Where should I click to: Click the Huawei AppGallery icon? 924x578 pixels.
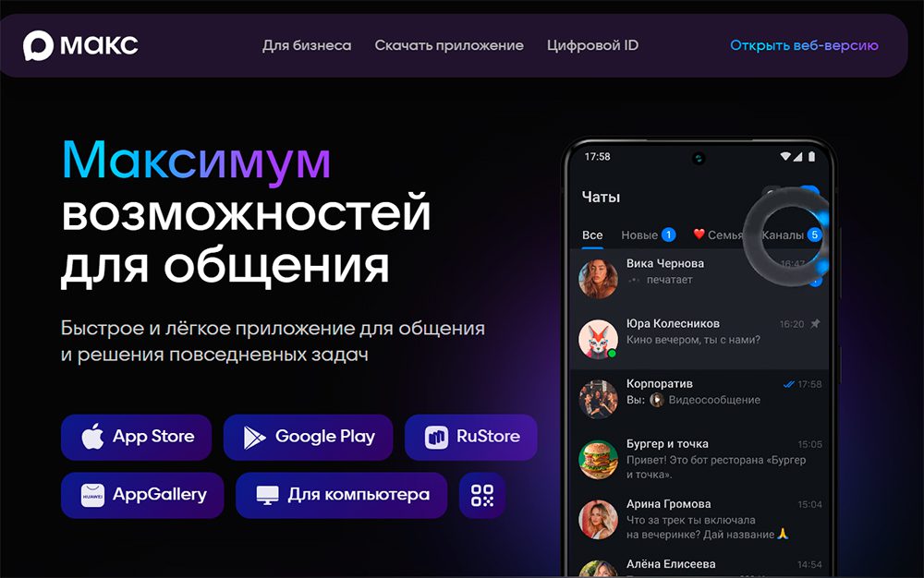tap(92, 495)
